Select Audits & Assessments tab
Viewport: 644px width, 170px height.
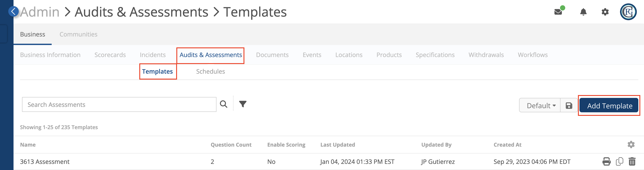211,55
